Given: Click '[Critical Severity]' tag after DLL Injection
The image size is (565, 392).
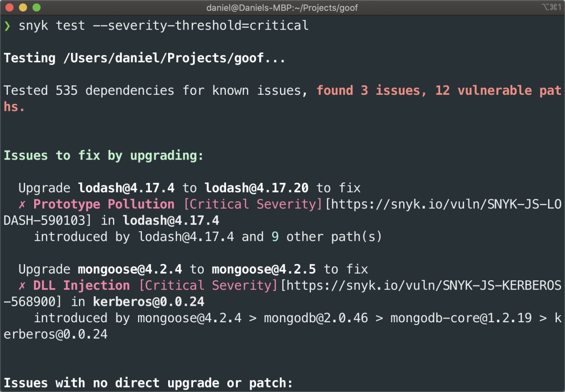Looking at the screenshot, I should coord(208,286).
